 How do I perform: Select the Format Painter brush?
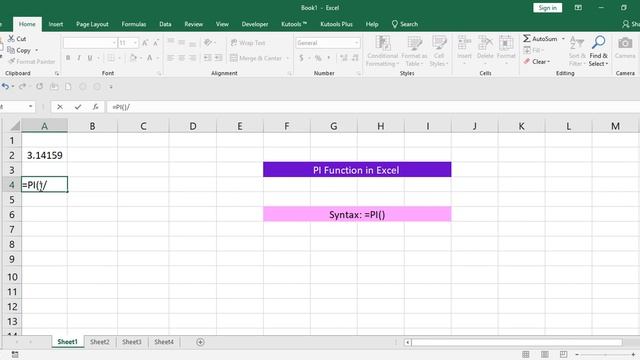tap(11, 62)
